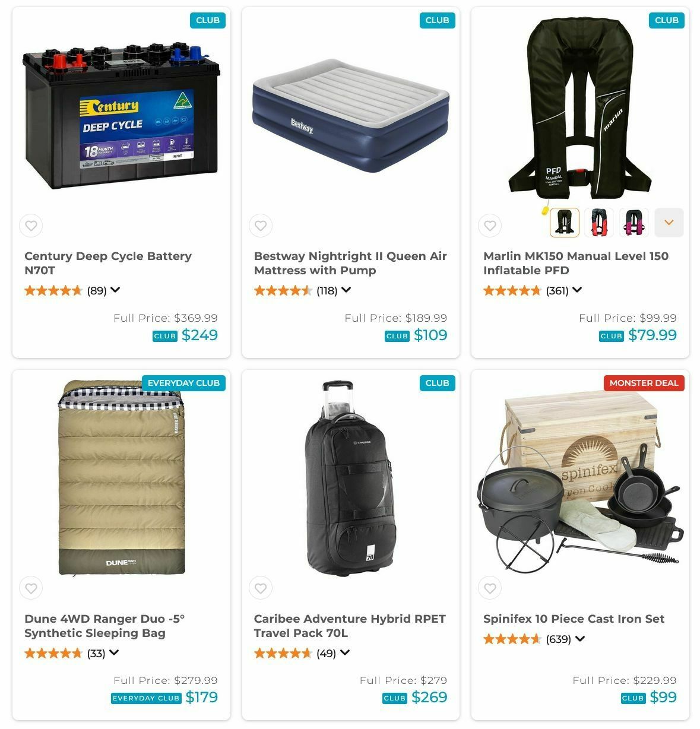Save Dune 4WD Ranger sleeping bag to wishlist
The height and width of the screenshot is (729, 700).
31,588
